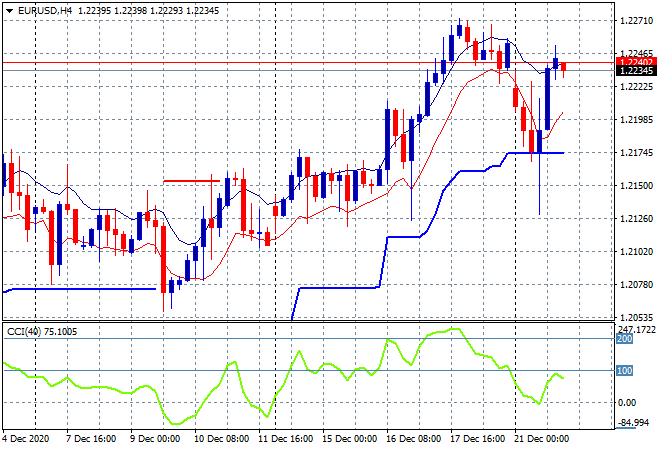
Task: Click the triangle arrow beside EURUSD,H4 title
Action: click(10, 11)
